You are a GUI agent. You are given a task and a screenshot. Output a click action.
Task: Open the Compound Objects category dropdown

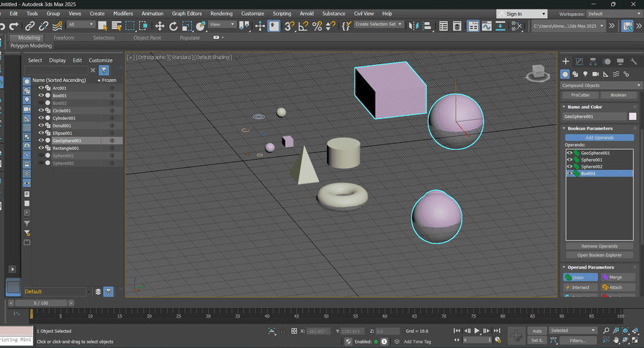point(601,86)
